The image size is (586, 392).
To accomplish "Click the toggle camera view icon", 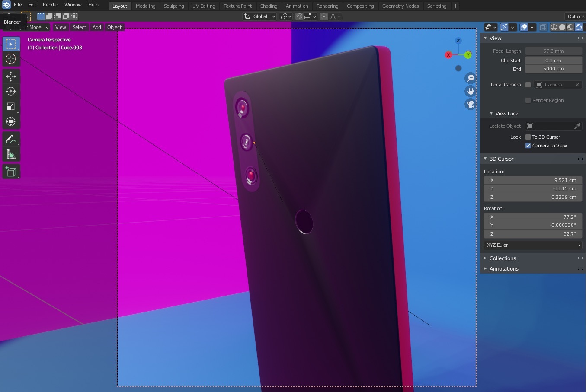I will pyautogui.click(x=470, y=104).
